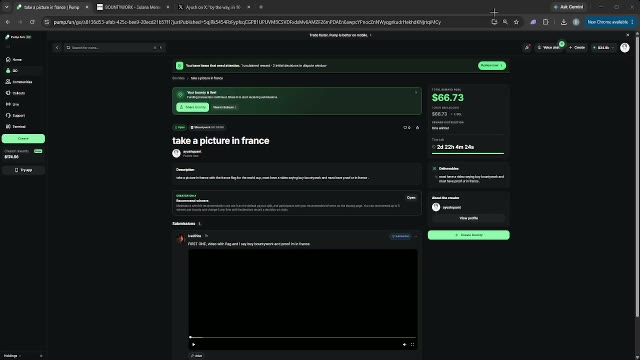Click the back arrow beside the search box

tap(57, 48)
